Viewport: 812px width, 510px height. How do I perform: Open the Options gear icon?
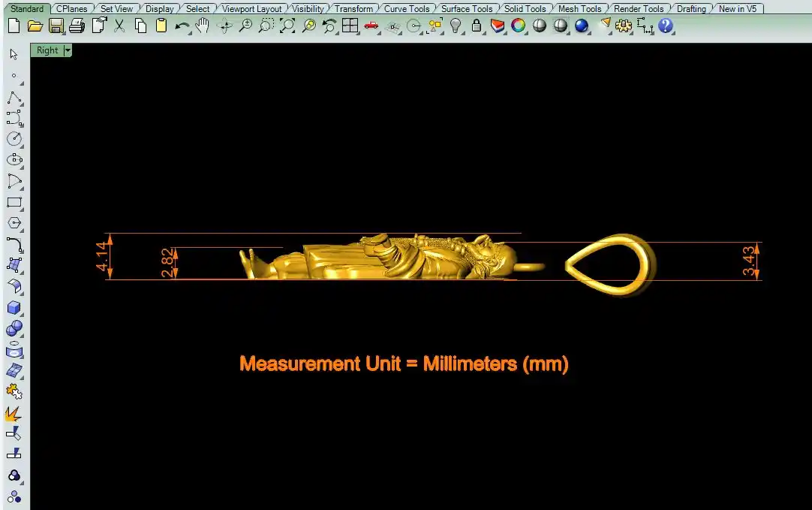point(624,26)
